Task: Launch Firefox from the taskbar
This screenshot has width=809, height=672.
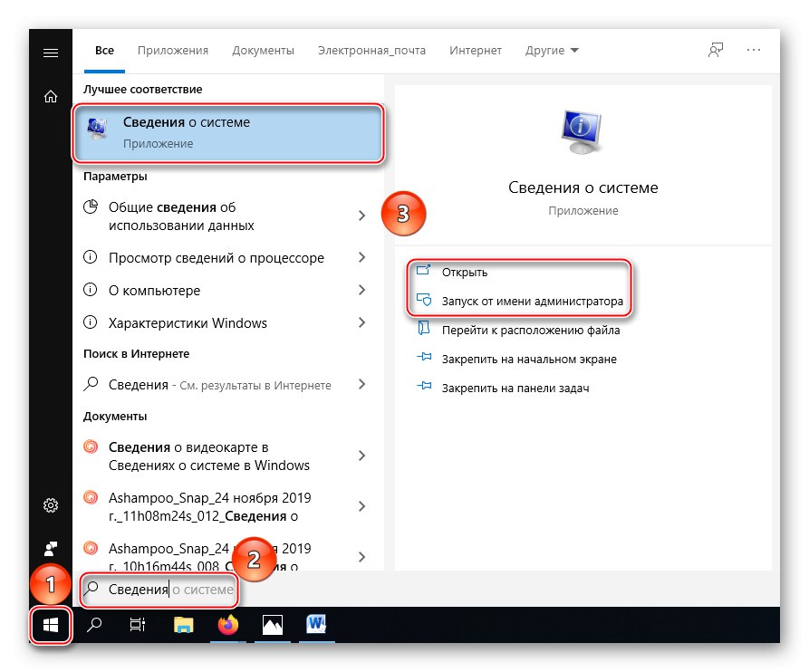Action: coord(227,625)
